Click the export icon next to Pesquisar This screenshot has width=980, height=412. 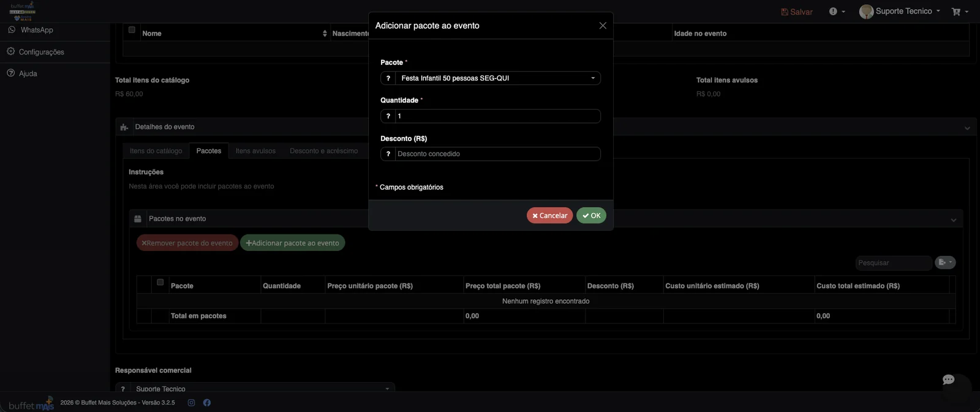tap(945, 263)
